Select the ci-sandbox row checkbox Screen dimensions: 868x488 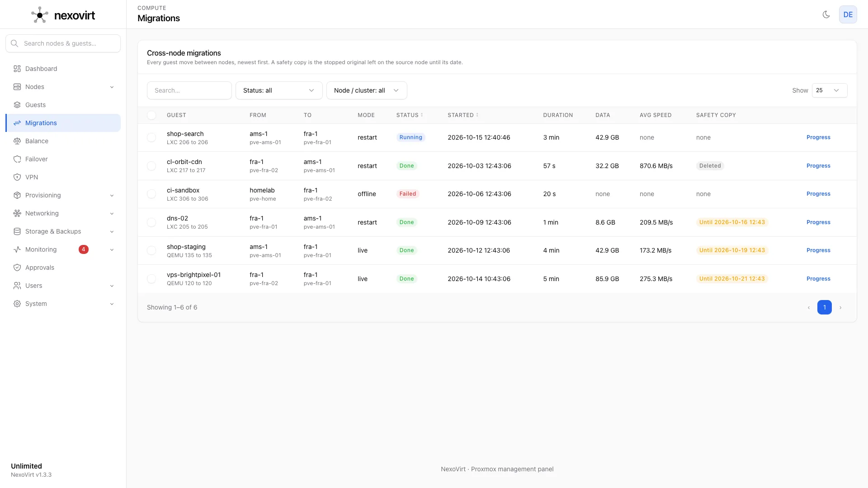click(x=151, y=194)
